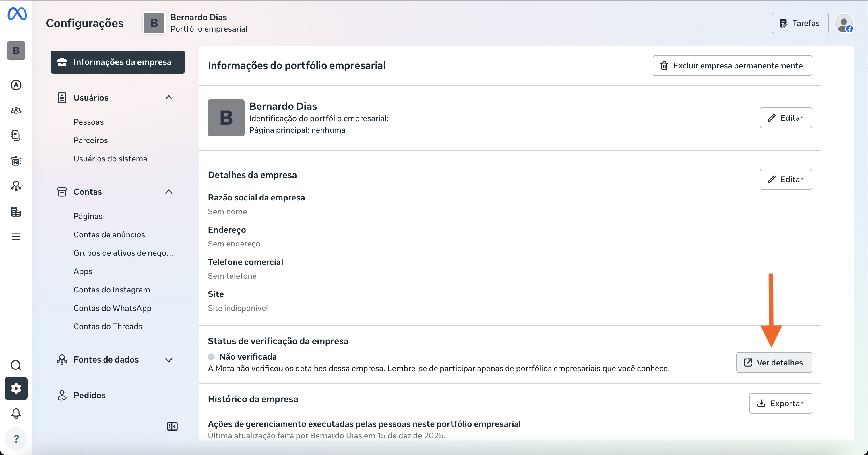Click Excluir empresa permanentemente button
This screenshot has width=868, height=455.
tap(732, 65)
